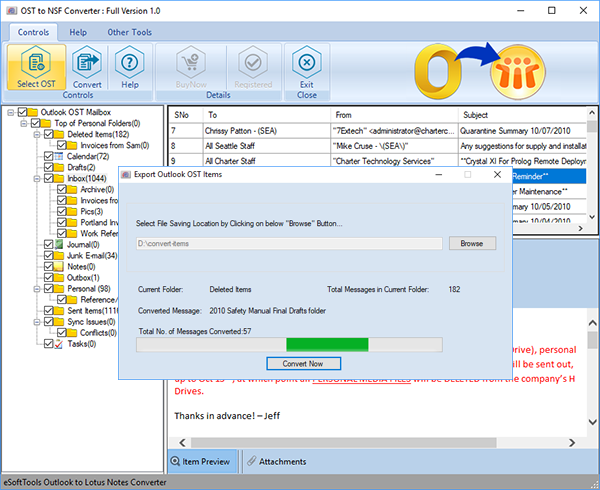The width and height of the screenshot is (600, 490).
Task: Click the Outbox(1) folder icon
Action: click(x=59, y=278)
